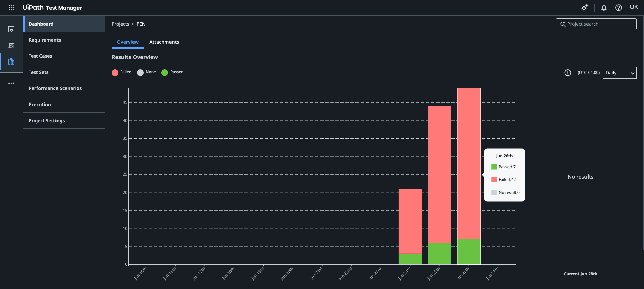Screen dimensions: 644x289
Task: Click No result:0 in the tooltip
Action: (505, 193)
